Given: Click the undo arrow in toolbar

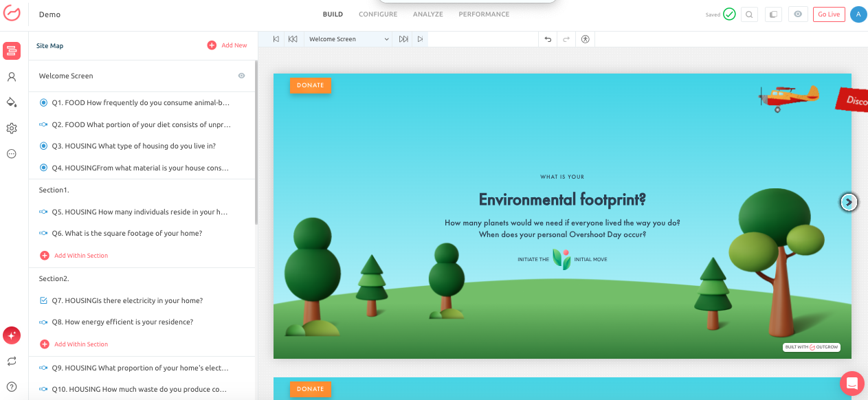Looking at the screenshot, I should (x=548, y=39).
